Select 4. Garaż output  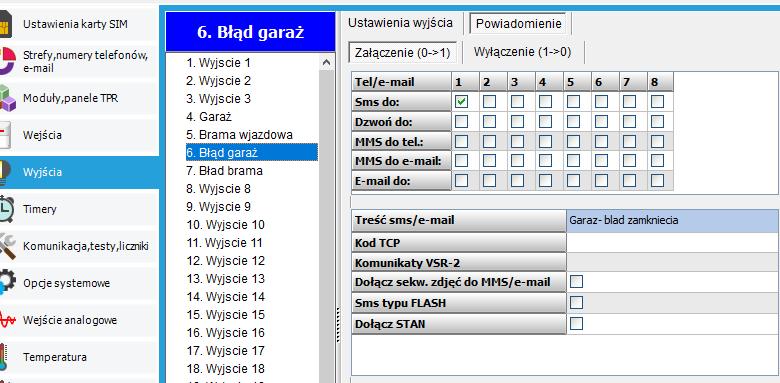click(x=209, y=117)
